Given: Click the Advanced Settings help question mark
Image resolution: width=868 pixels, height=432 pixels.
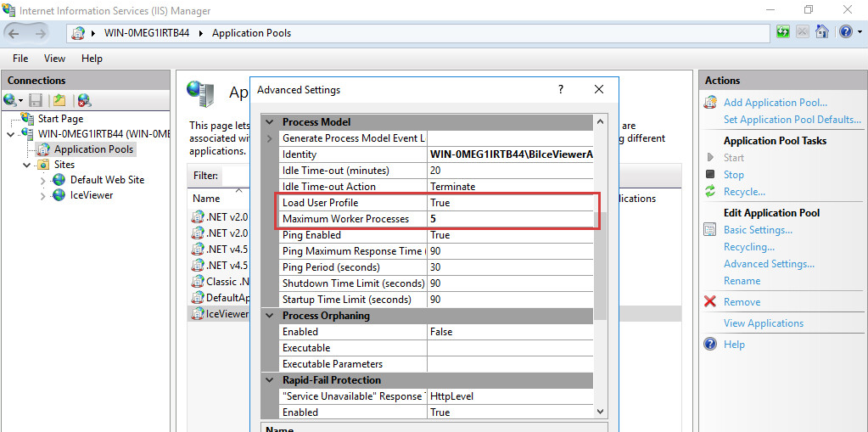Looking at the screenshot, I should [561, 89].
